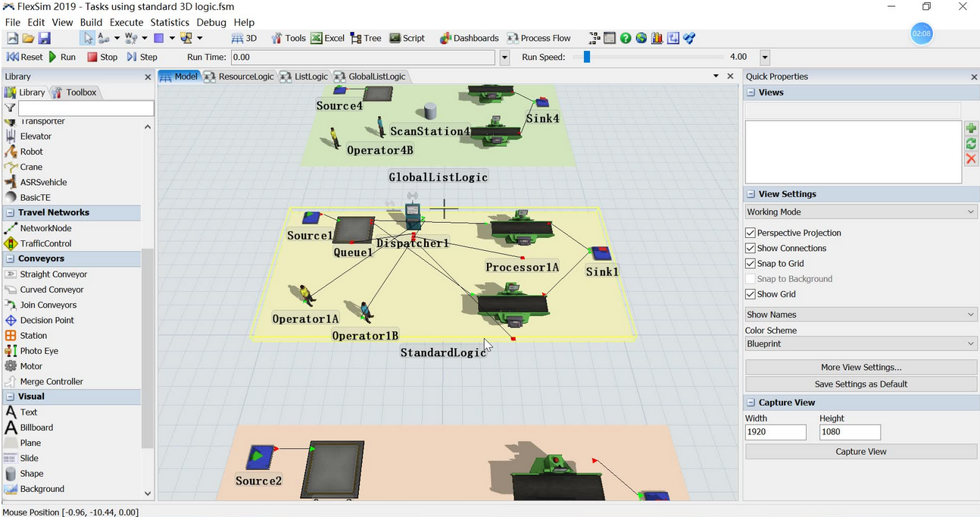Open the Working Mode dropdown
The height and width of the screenshot is (517, 980).
pos(861,212)
